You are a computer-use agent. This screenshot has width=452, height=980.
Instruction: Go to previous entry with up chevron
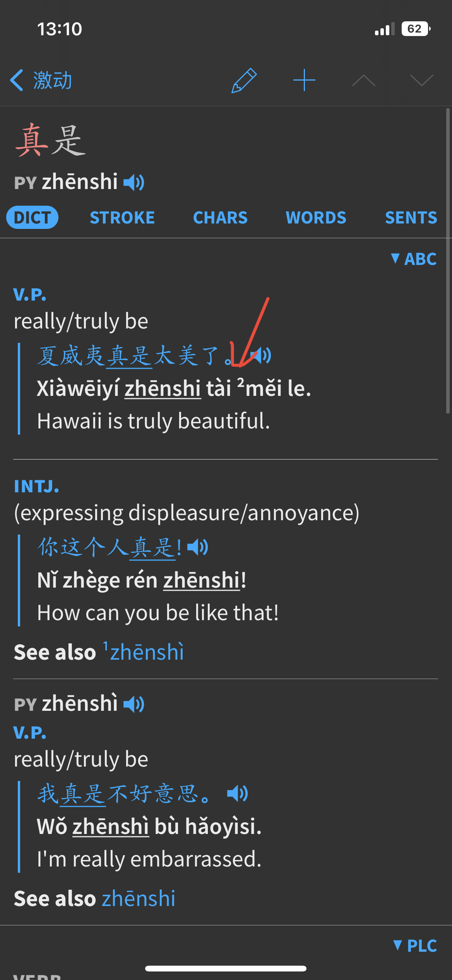click(363, 81)
